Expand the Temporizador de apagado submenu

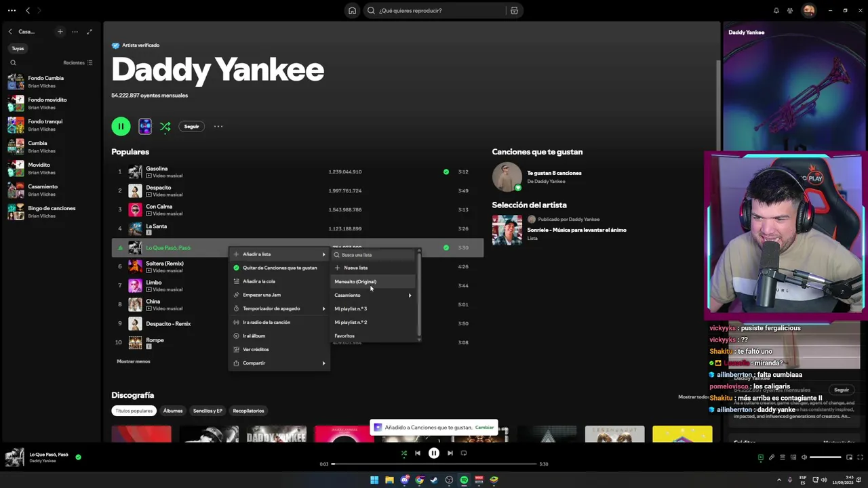coord(279,308)
